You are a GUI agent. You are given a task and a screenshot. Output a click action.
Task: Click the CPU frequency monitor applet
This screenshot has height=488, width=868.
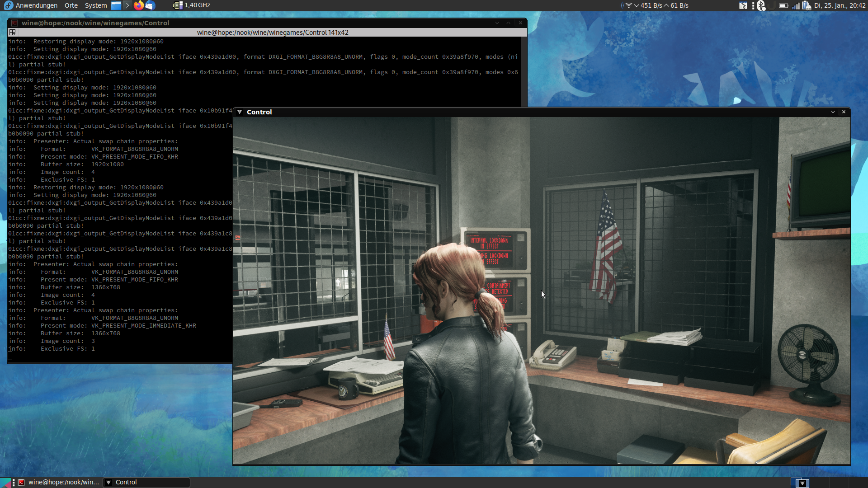(x=192, y=5)
